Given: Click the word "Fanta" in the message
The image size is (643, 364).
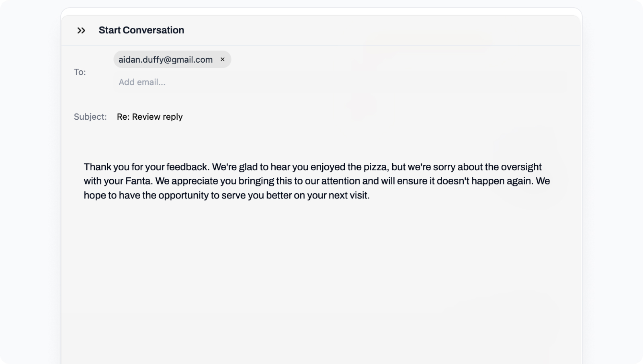Looking at the screenshot, I should pos(138,181).
